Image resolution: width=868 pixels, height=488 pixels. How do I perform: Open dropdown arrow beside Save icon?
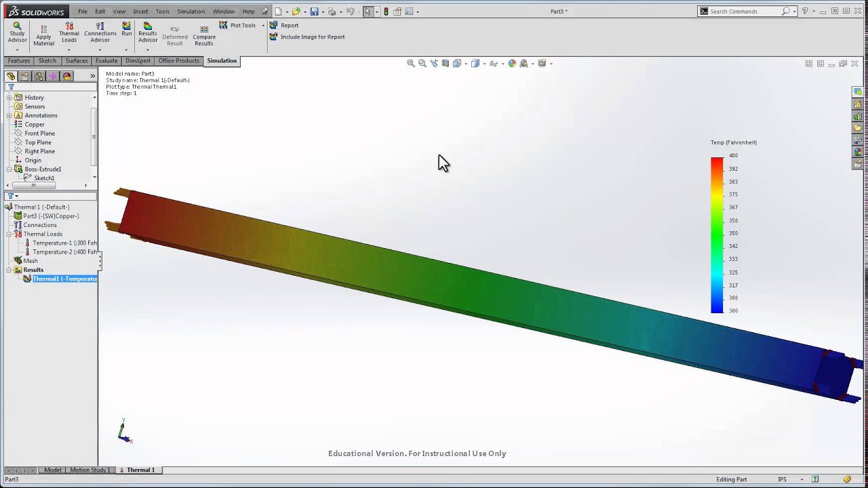(322, 12)
